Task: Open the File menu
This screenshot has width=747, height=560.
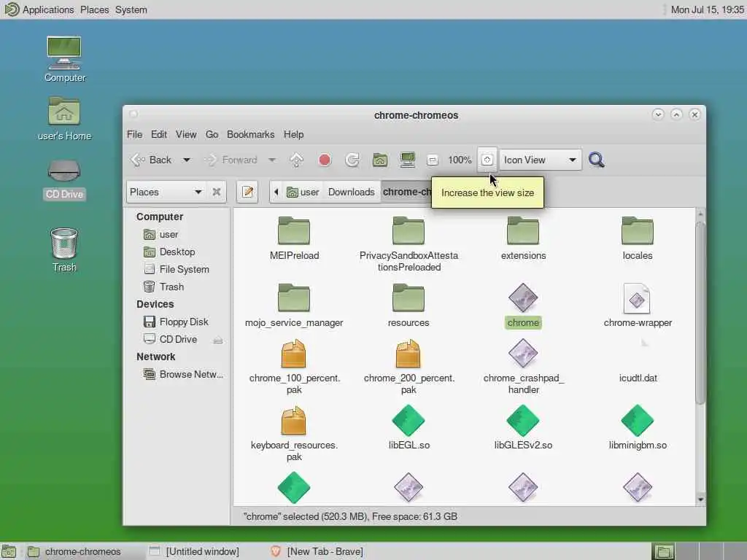Action: (134, 134)
